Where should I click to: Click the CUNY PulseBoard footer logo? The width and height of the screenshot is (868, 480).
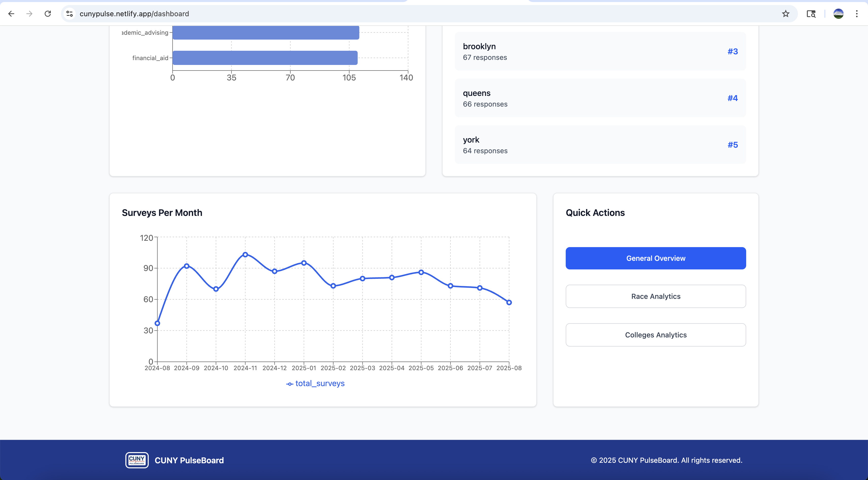click(x=137, y=460)
